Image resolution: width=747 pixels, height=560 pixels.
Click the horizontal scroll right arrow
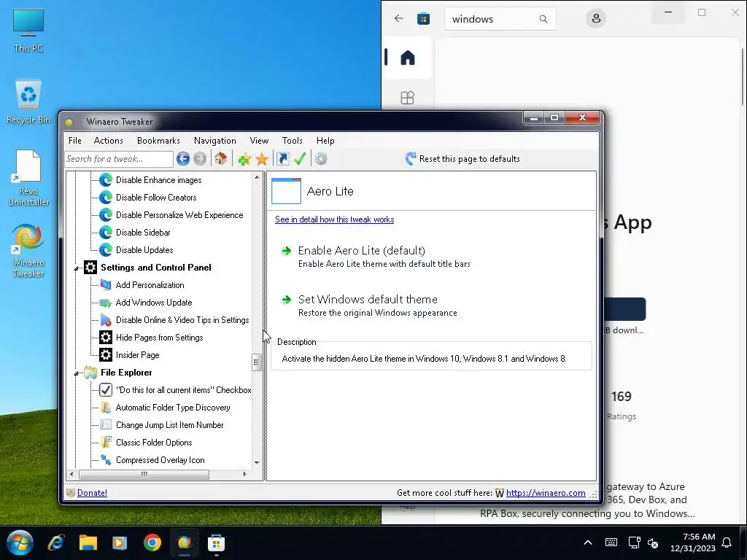click(245, 474)
